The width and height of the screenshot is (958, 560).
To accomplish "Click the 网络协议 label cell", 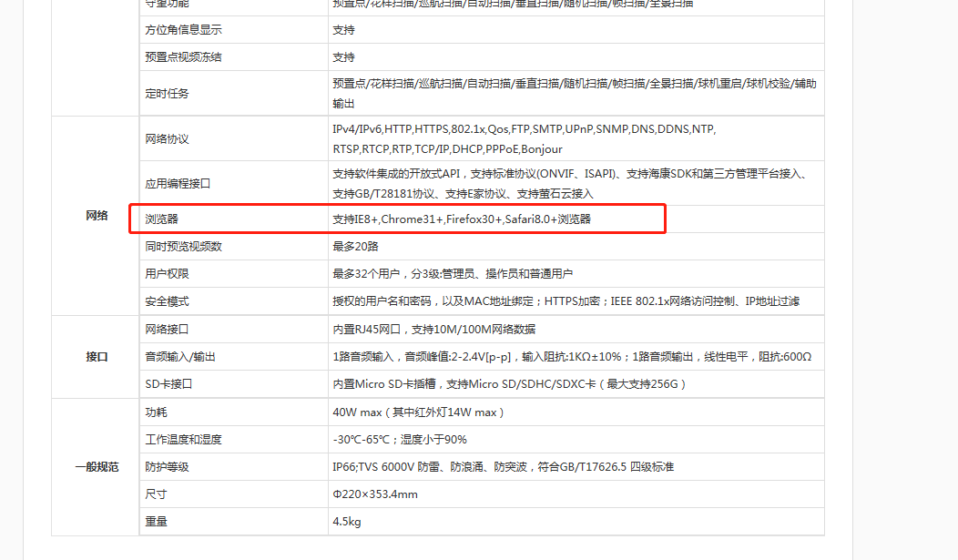I will click(x=167, y=139).
